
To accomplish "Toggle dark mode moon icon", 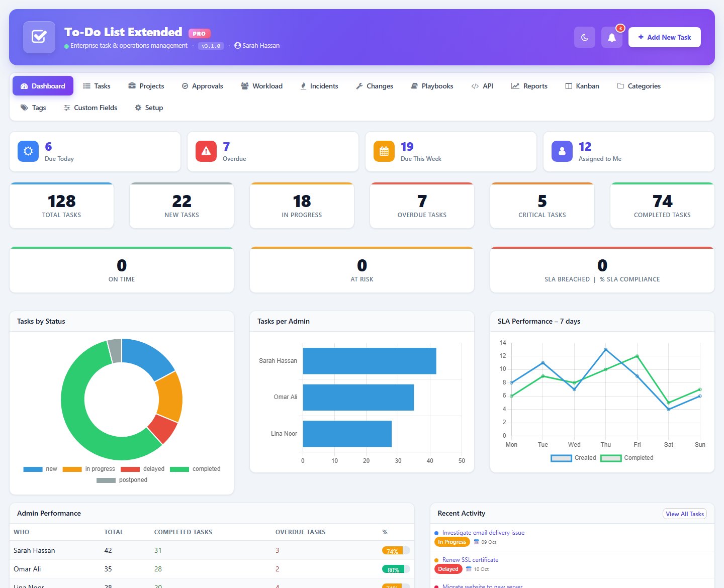I will tap(585, 37).
